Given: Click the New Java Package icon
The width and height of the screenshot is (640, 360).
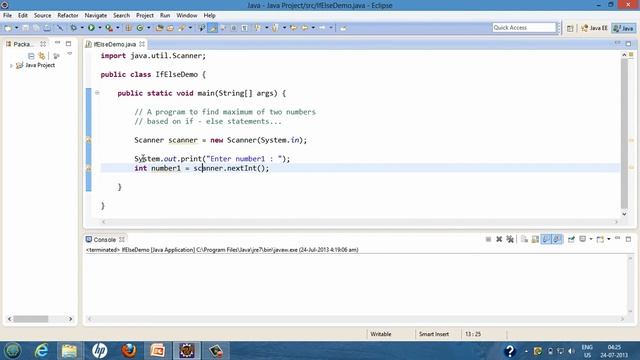Looking at the screenshot, I should point(129,28).
